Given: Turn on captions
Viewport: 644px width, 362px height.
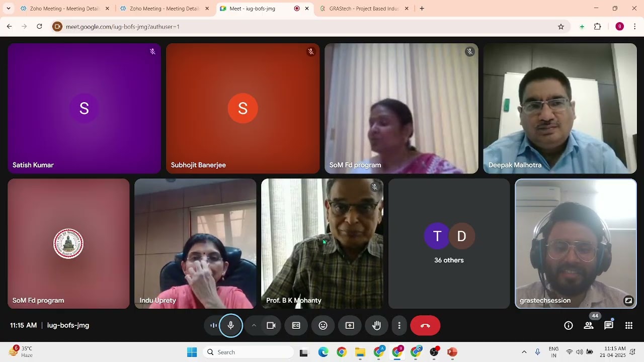Looking at the screenshot, I should [x=296, y=325].
